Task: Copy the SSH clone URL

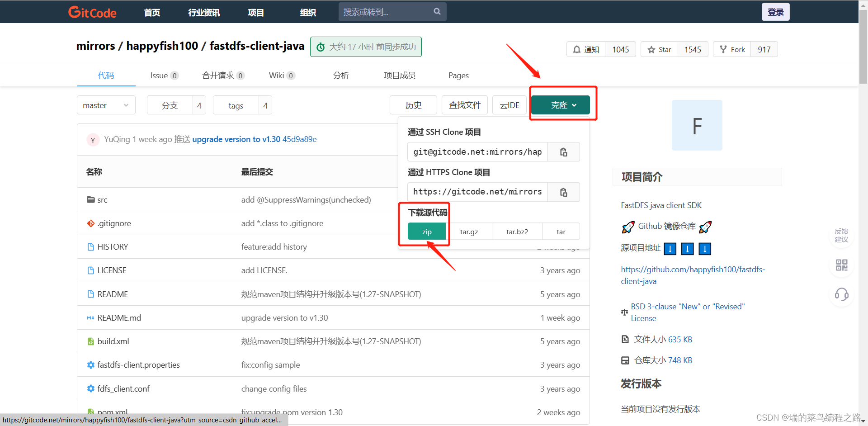Action: (x=563, y=152)
